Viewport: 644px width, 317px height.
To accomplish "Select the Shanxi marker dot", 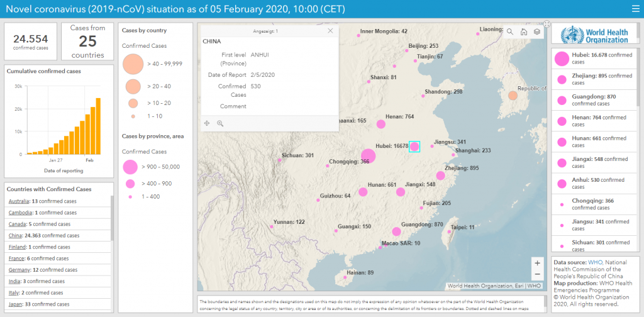I will [x=369, y=82].
